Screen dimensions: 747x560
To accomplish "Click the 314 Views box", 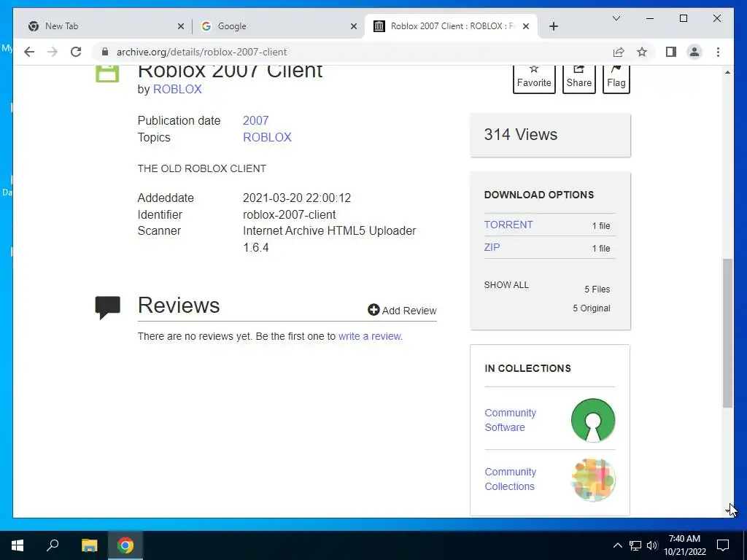I will pos(550,135).
